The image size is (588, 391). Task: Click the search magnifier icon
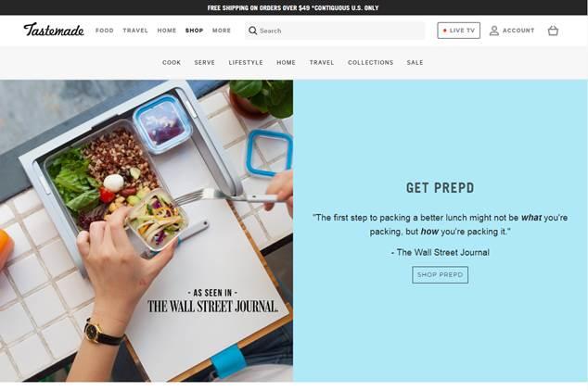[253, 31]
